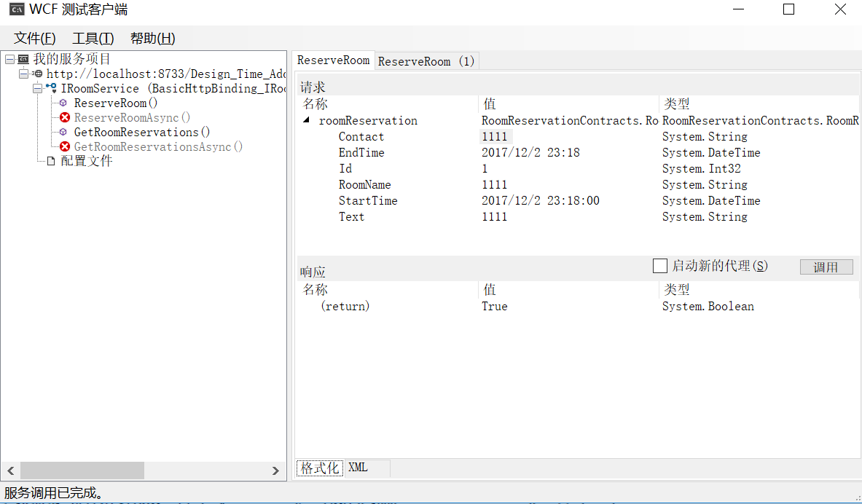Close the WCF 测试客户端 window
The image size is (862, 504).
840,9
